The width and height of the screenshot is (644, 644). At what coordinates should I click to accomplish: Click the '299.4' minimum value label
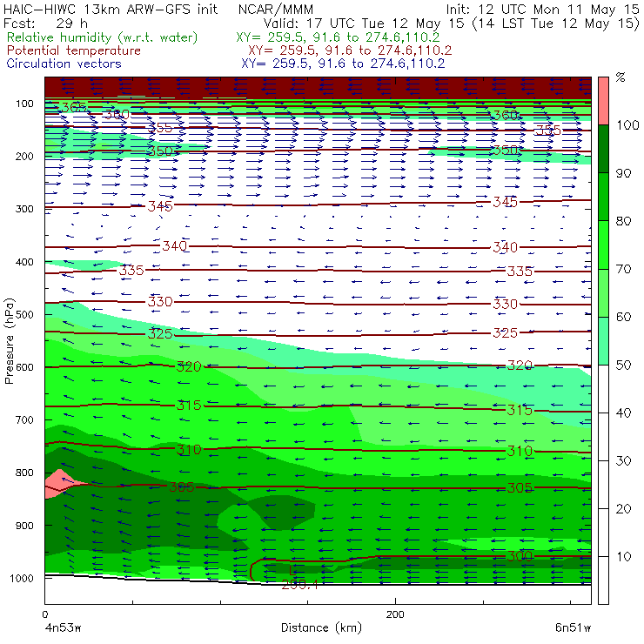(x=300, y=585)
